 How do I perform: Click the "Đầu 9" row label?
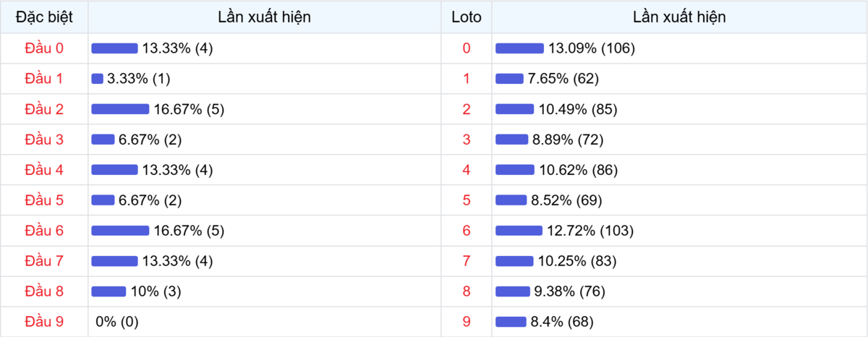pyautogui.click(x=44, y=322)
